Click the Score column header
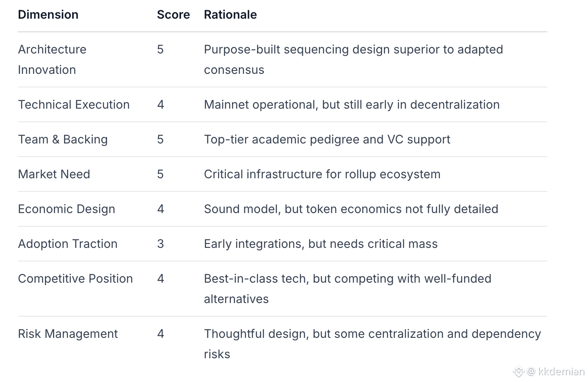 click(173, 15)
